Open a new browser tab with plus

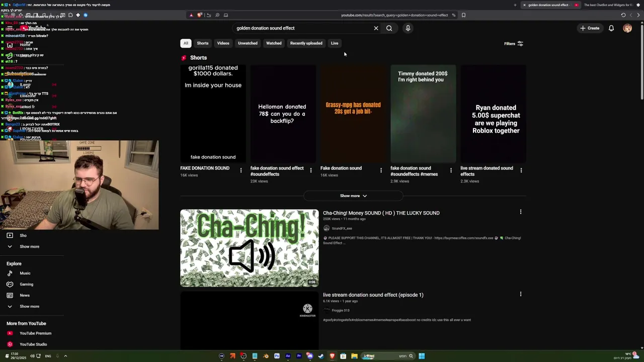(515, 5)
